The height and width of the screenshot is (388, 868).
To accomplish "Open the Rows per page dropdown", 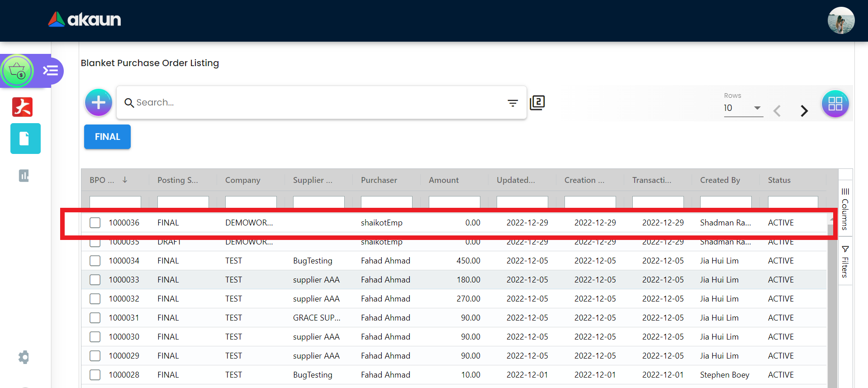I will point(743,108).
